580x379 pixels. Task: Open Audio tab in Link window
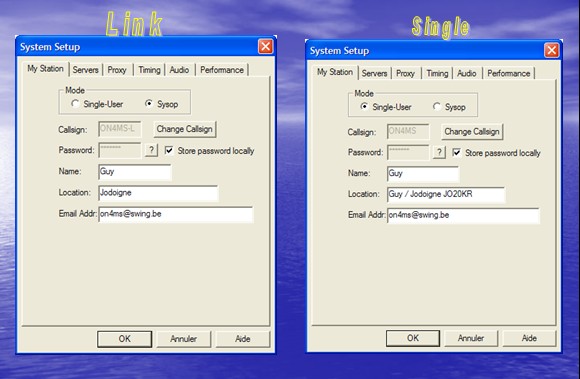coord(179,70)
